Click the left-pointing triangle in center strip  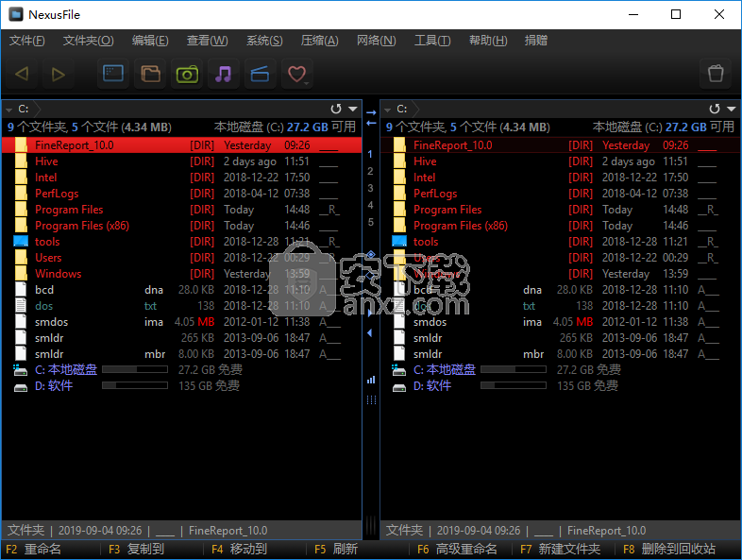[x=369, y=333]
